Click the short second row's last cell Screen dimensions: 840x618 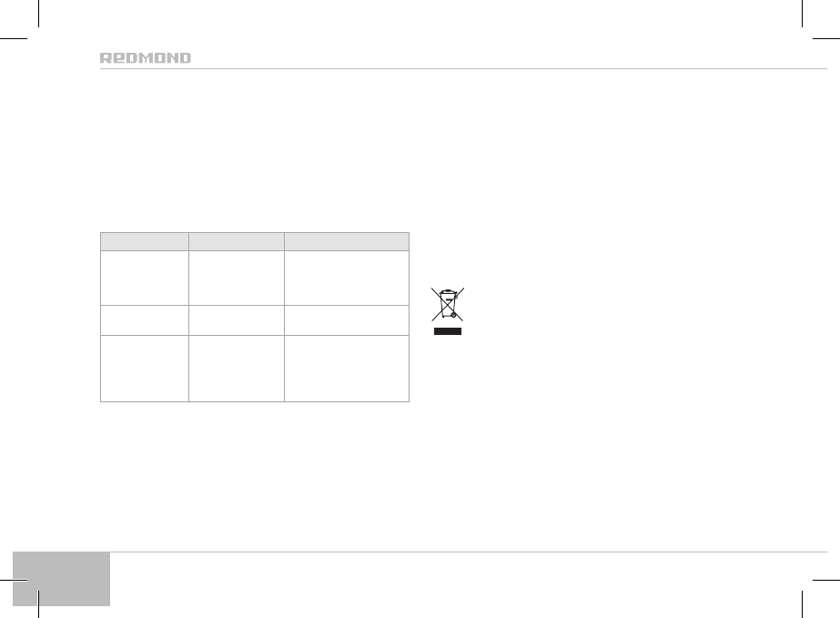click(347, 319)
